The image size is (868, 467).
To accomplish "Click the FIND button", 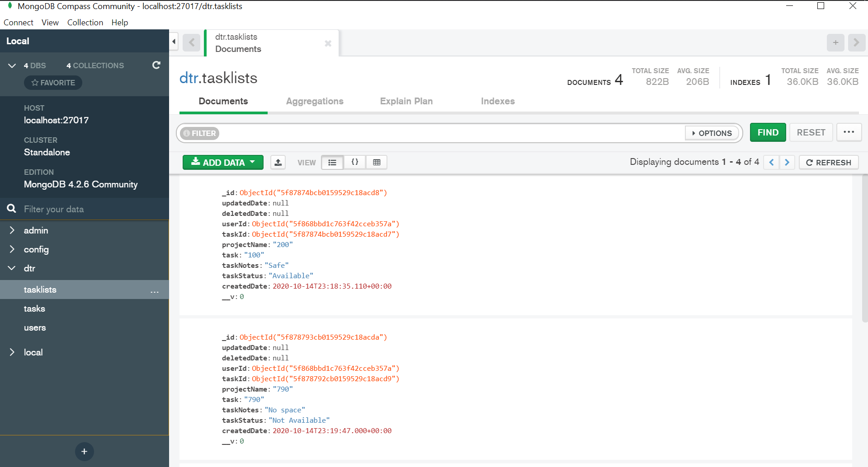I will [768, 132].
